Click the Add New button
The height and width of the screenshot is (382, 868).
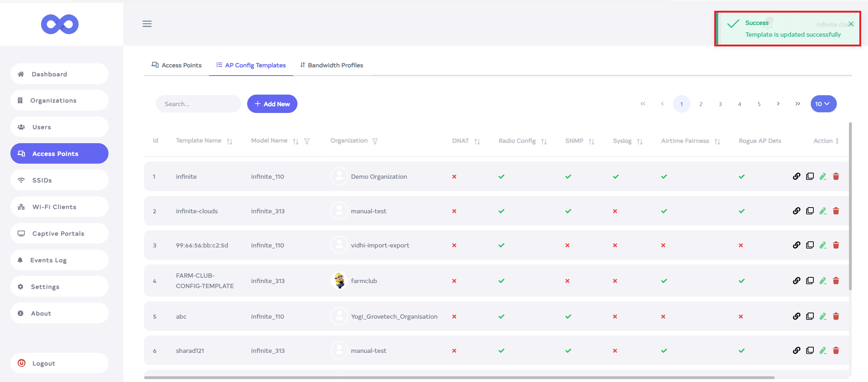coord(272,104)
